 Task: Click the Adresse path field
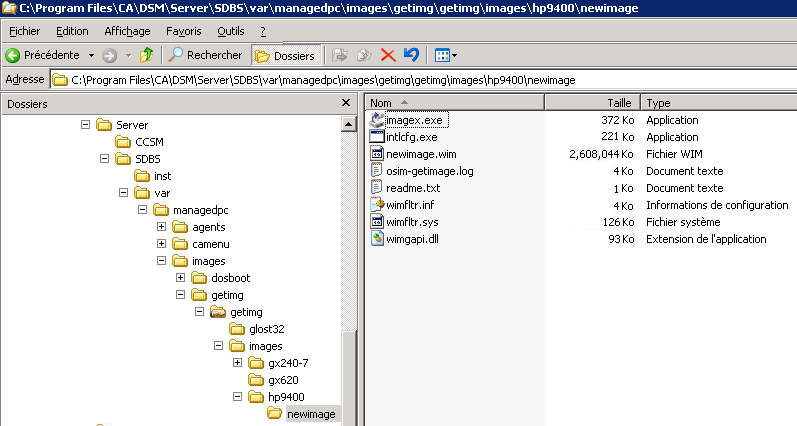(400, 79)
